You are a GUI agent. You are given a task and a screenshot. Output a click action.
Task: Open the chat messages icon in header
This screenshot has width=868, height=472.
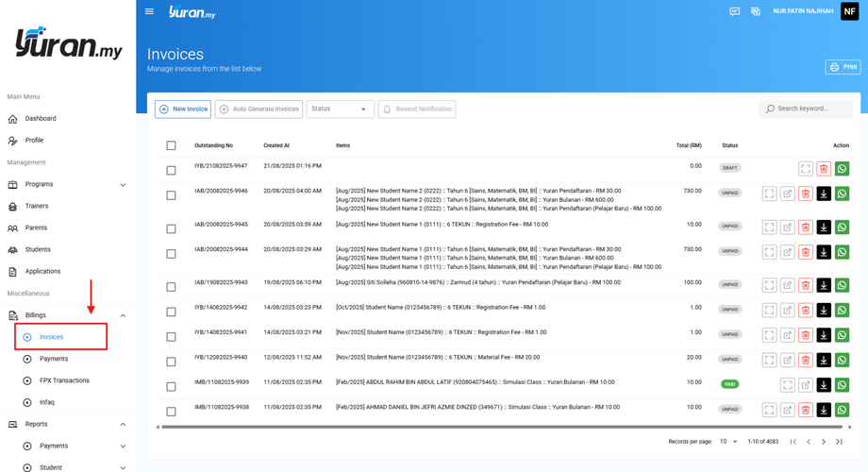pyautogui.click(x=735, y=11)
